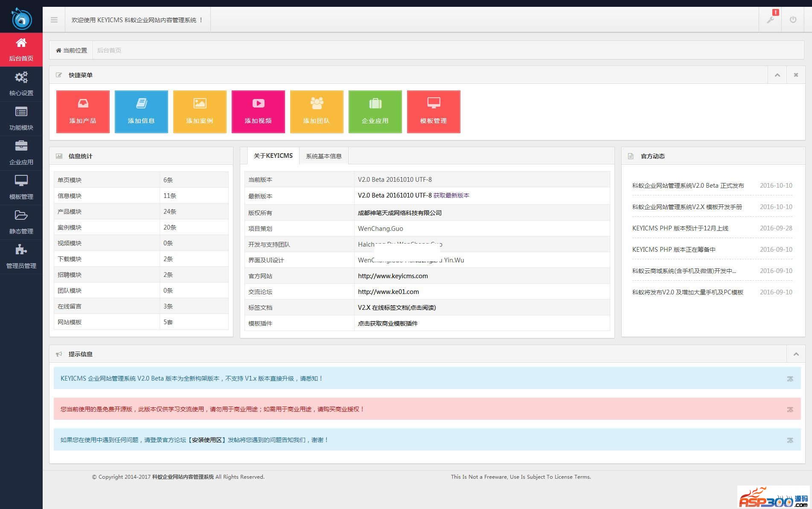Collapse the 提示信息 panel

pos(796,354)
